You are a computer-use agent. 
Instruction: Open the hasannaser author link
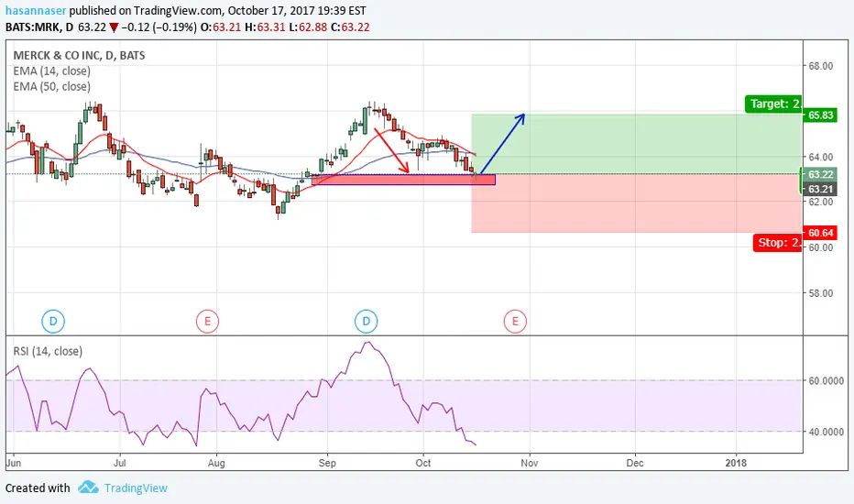pos(36,10)
